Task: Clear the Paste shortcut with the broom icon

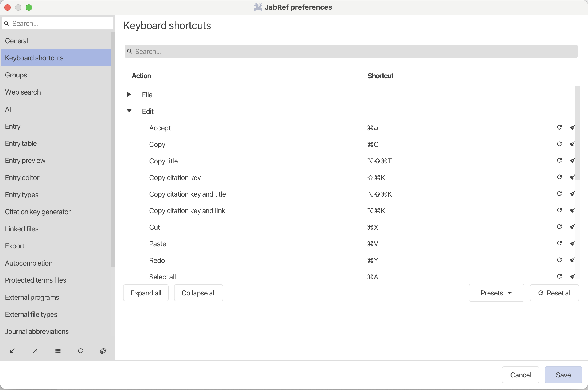Action: [x=572, y=243]
